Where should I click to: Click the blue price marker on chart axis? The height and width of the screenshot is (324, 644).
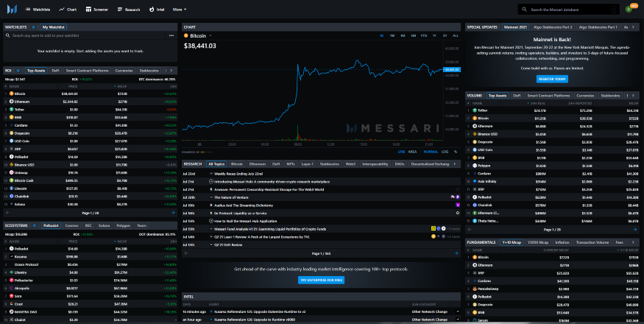[x=452, y=69]
